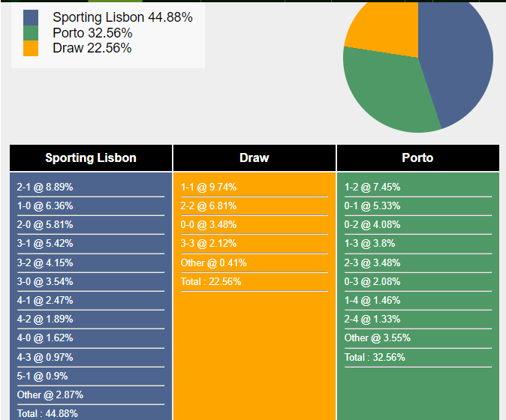Select the blue pie chart slice
Screen dimensions: 506x420
click(x=458, y=60)
